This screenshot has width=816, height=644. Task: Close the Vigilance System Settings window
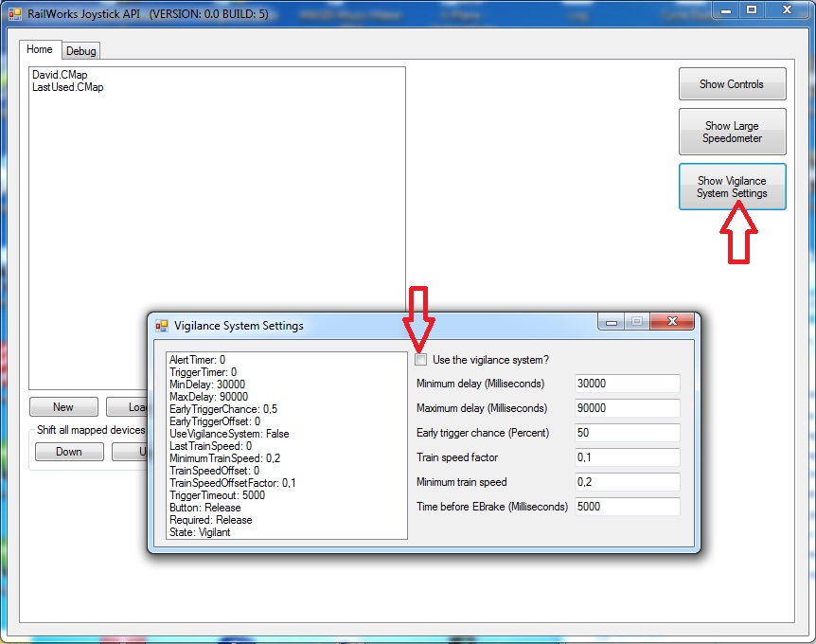tap(672, 321)
